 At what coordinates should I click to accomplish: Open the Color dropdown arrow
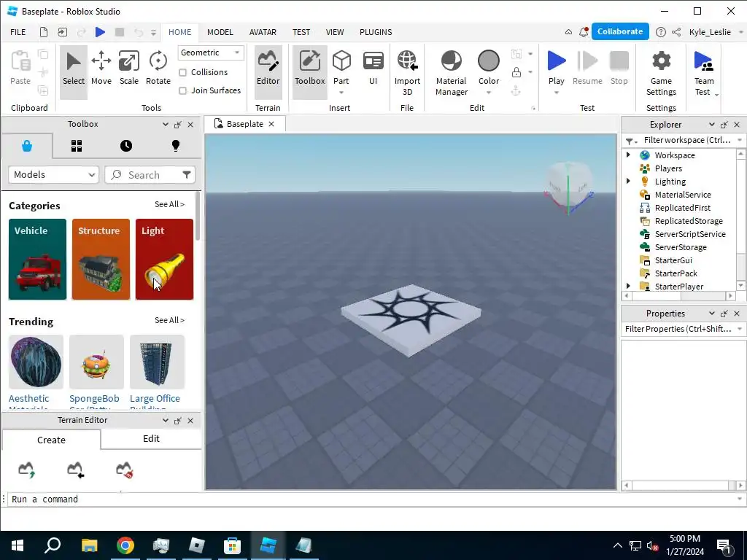[488, 93]
